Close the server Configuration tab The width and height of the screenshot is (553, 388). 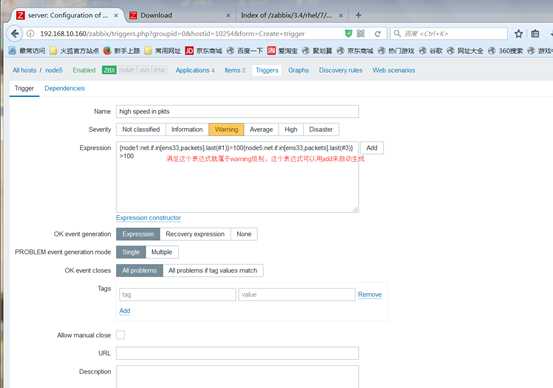[116, 16]
